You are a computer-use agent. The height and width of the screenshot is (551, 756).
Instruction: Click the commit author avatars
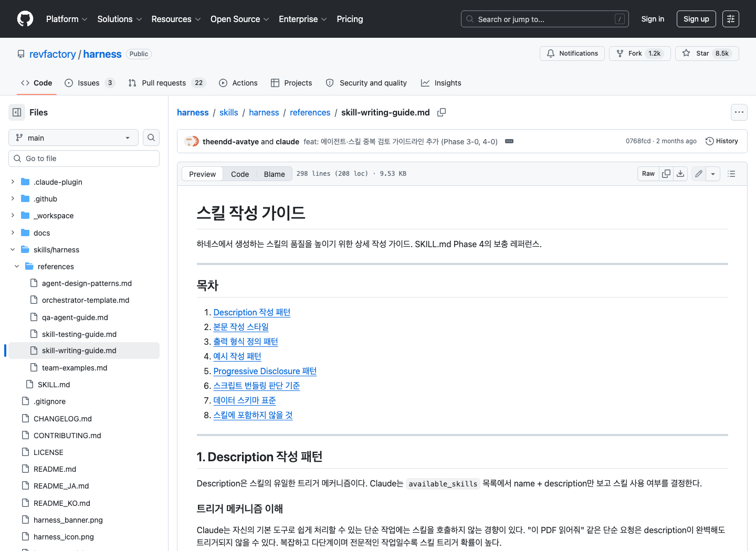click(x=192, y=141)
